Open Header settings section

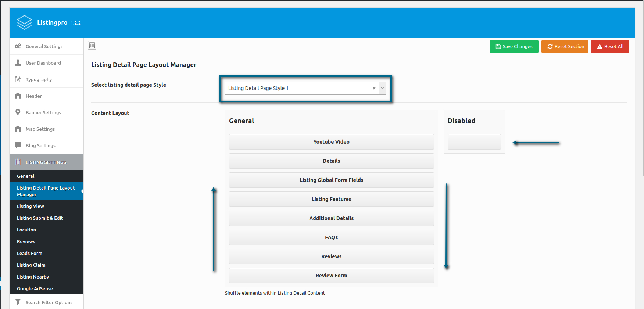tap(47, 96)
